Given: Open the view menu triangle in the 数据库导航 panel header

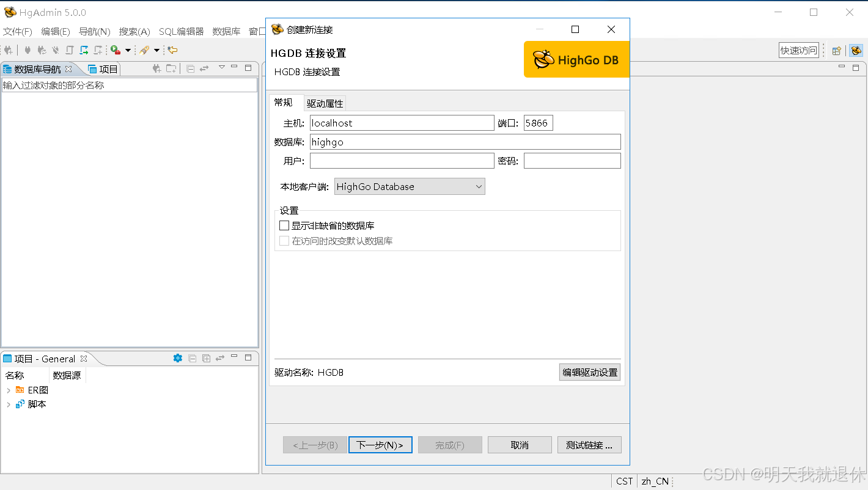Looking at the screenshot, I should (x=222, y=67).
